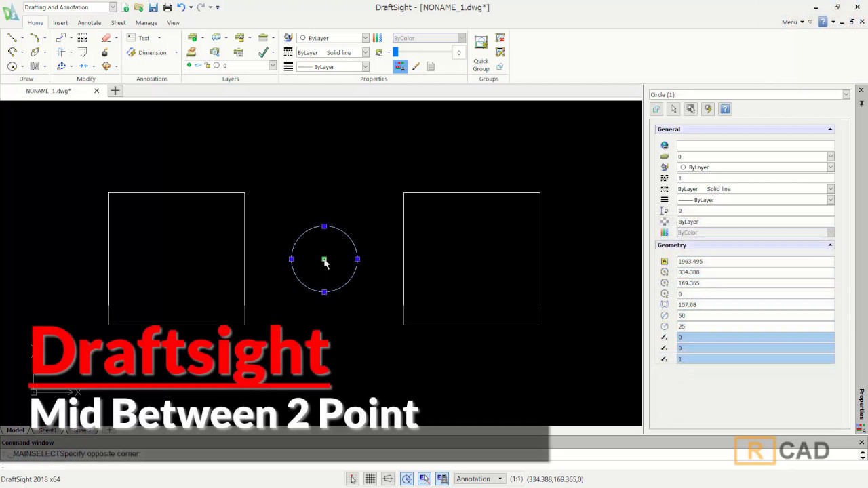
Task: Select the Circle draw tool
Action: tap(12, 66)
